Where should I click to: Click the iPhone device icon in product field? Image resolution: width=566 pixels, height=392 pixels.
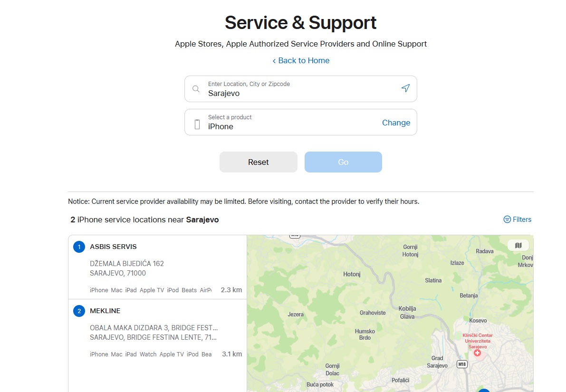[x=197, y=124]
